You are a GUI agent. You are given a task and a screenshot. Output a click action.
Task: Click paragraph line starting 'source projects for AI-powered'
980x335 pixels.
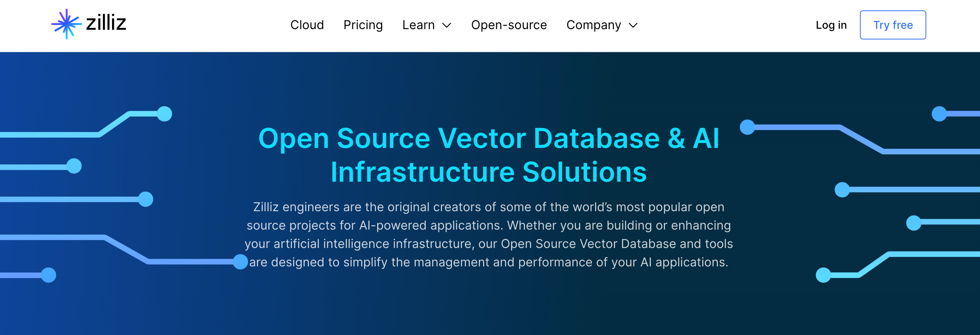[x=489, y=225]
